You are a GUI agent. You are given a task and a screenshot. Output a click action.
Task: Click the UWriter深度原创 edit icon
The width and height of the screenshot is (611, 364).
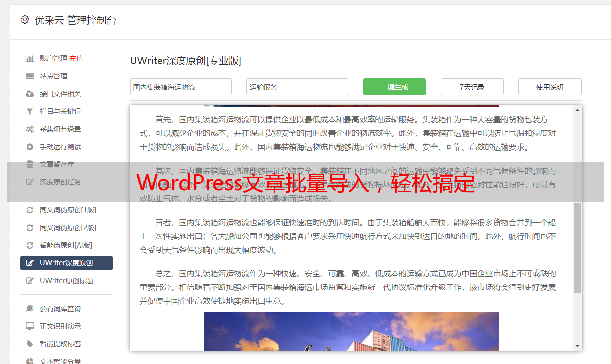pyautogui.click(x=30, y=263)
